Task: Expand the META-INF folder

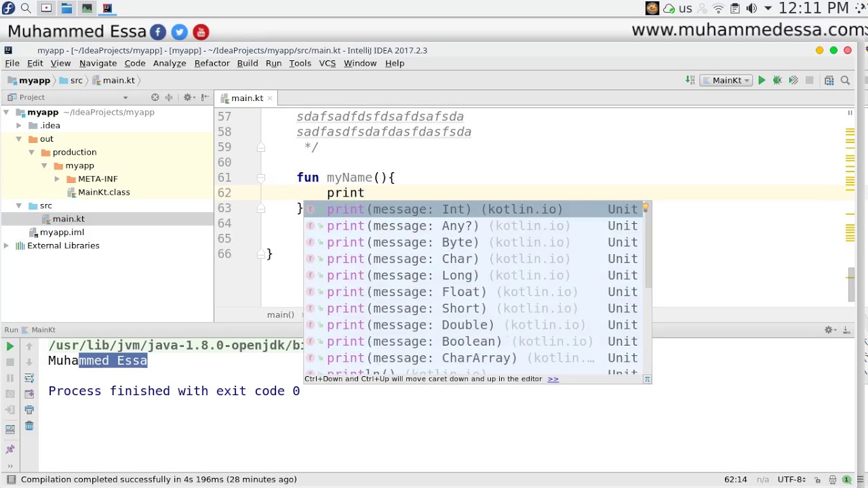Action: click(57, 179)
